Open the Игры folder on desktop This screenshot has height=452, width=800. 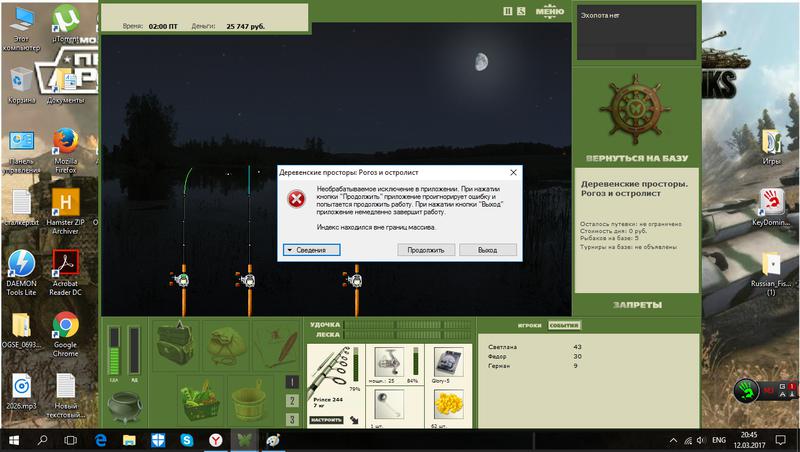point(771,148)
